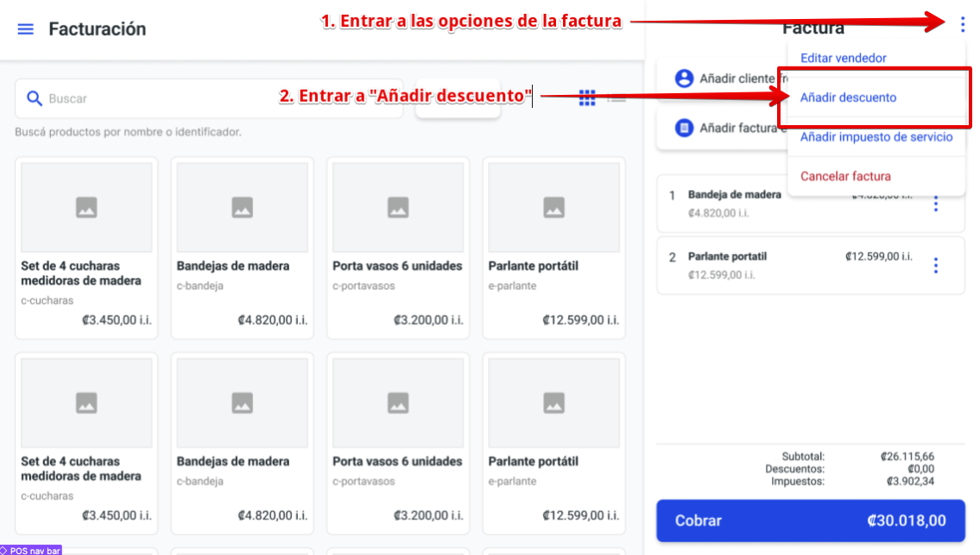Select "Editar vendedor" menu option

click(x=844, y=58)
